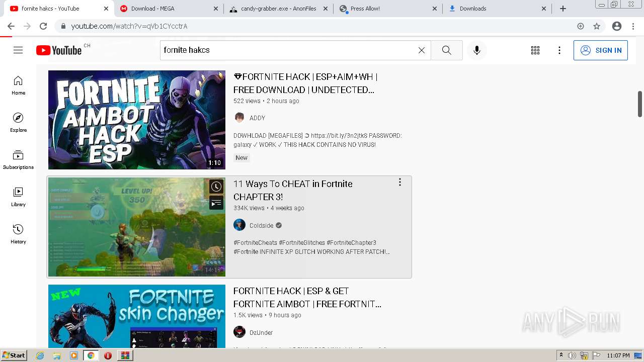Open the FORTNITE HACK ESP+AIM+WH video title
This screenshot has height=362, width=644.
[305, 83]
